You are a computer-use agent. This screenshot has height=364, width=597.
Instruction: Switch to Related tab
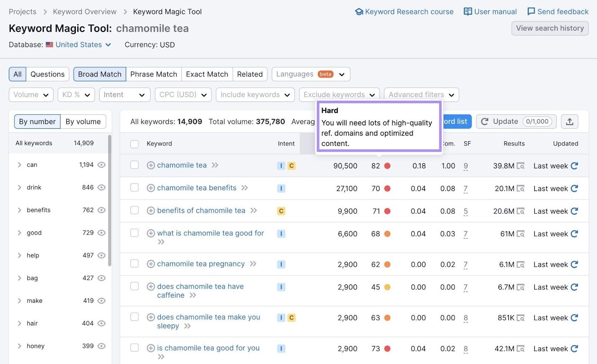point(250,74)
